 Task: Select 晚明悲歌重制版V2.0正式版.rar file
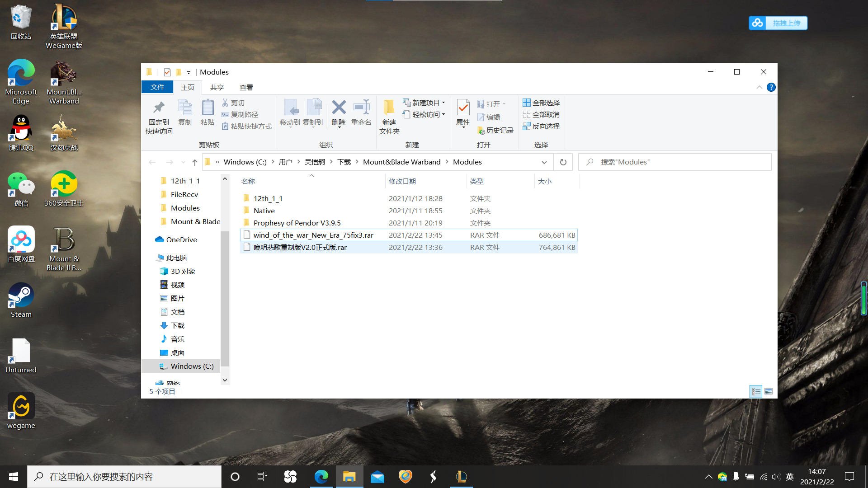point(409,247)
